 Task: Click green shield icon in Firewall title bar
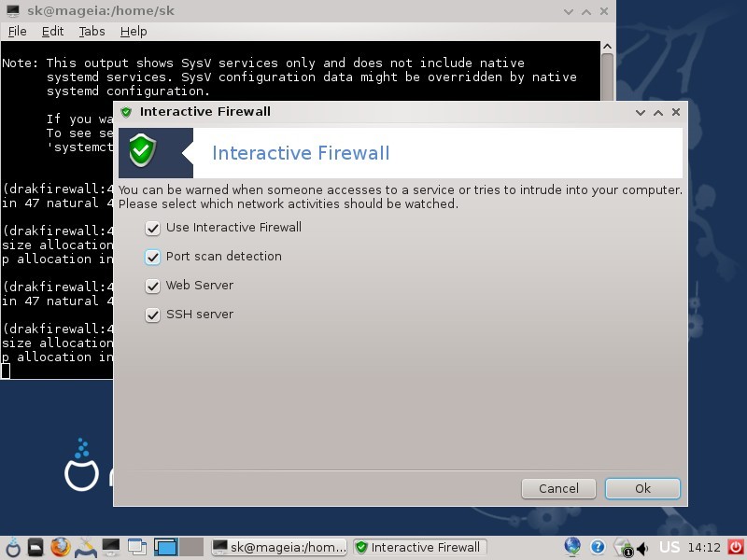pyautogui.click(x=126, y=112)
